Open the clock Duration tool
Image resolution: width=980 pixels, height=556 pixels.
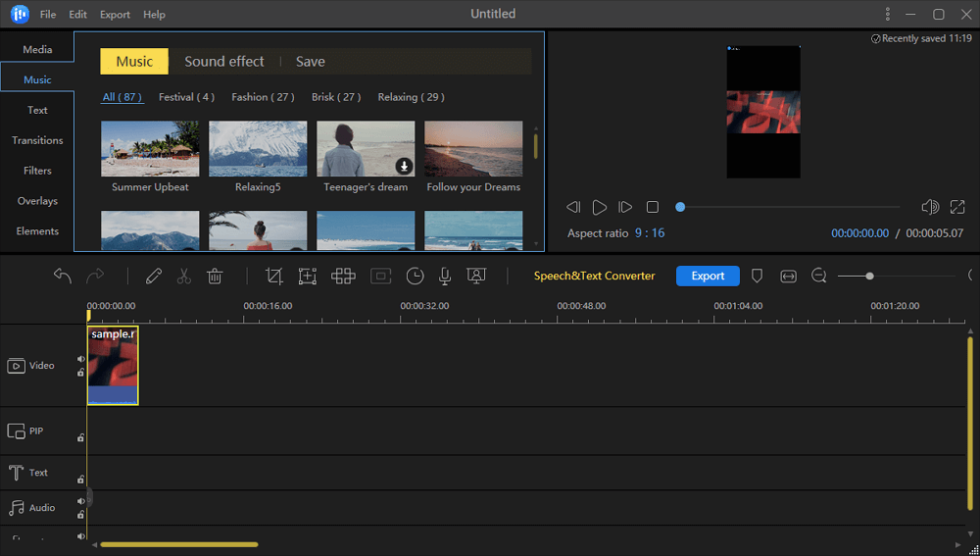pos(415,277)
